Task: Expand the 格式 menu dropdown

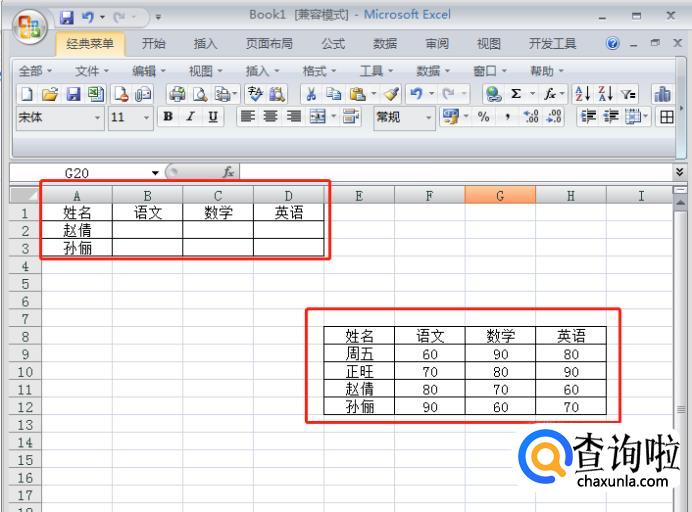Action: [x=319, y=71]
